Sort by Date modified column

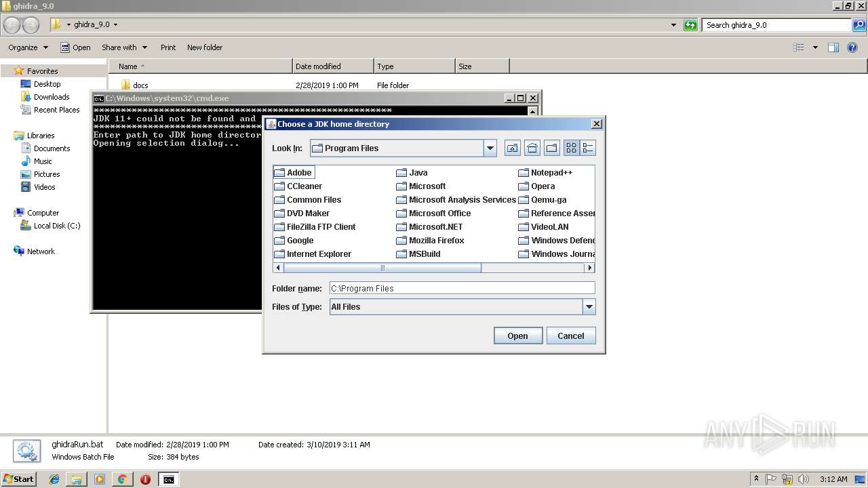pos(333,66)
